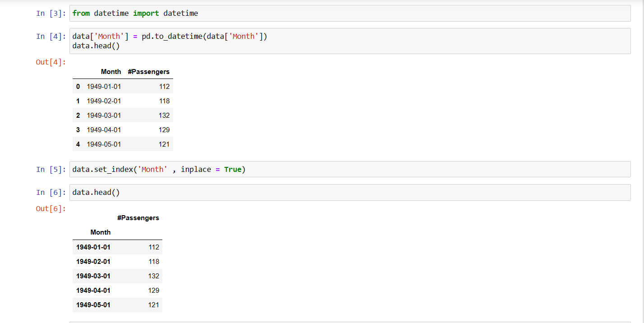Click bold 1949-01-01 index in Out[6] table

click(x=93, y=247)
